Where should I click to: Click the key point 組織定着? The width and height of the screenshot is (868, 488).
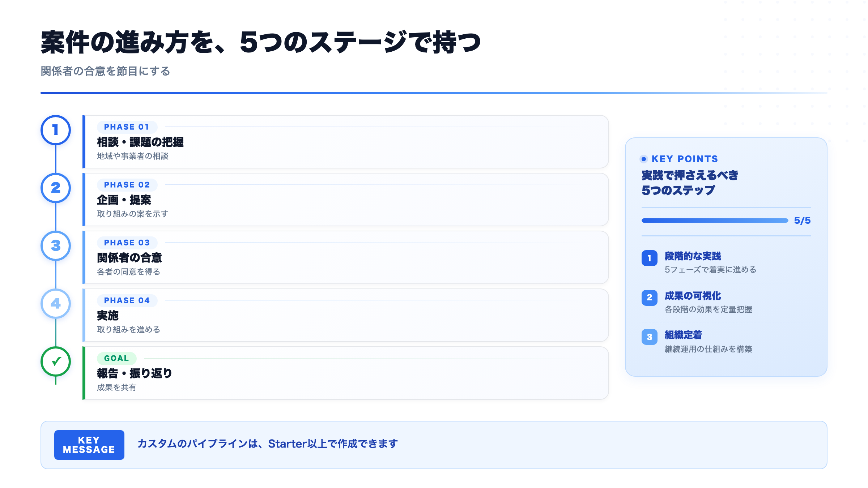coord(684,335)
